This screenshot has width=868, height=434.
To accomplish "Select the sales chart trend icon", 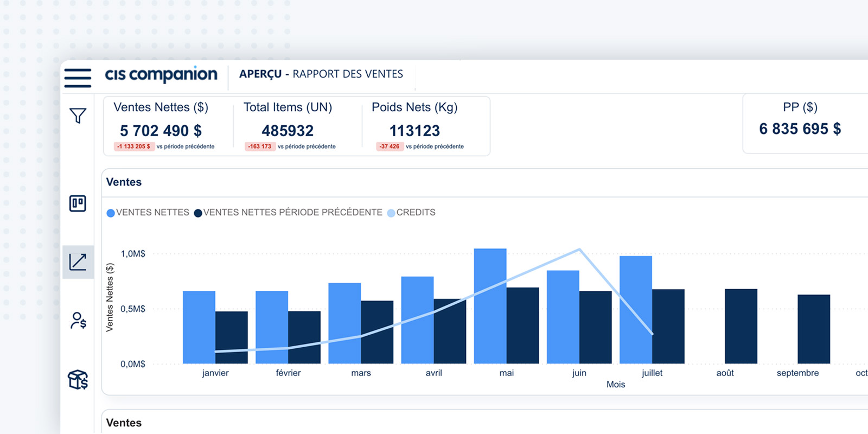I will 78,262.
